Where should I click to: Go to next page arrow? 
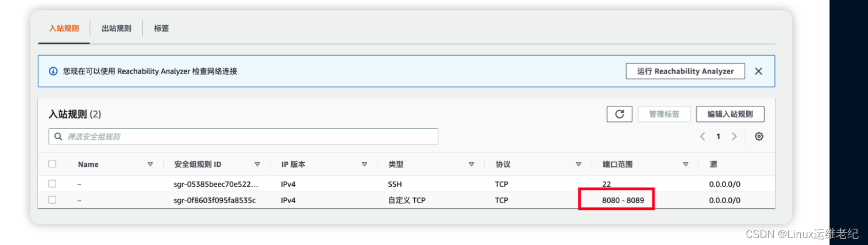(734, 136)
